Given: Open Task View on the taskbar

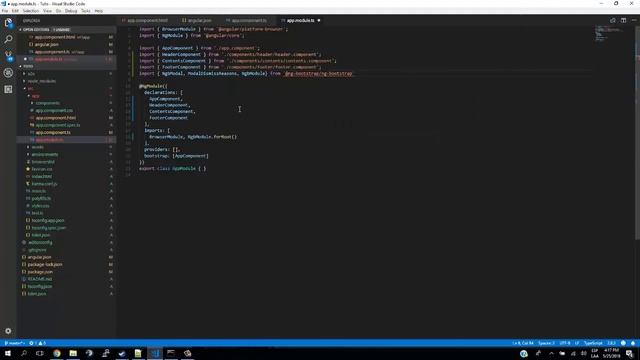Looking at the screenshot, I should coord(40,353).
